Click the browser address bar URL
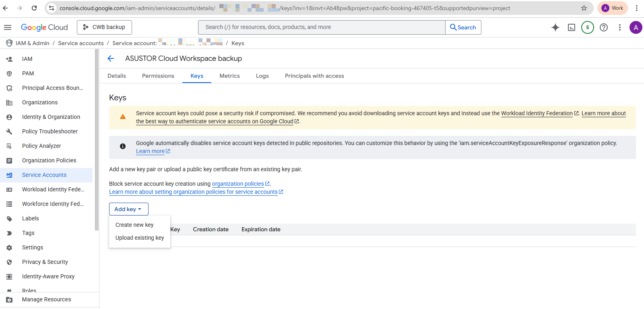 click(x=285, y=8)
